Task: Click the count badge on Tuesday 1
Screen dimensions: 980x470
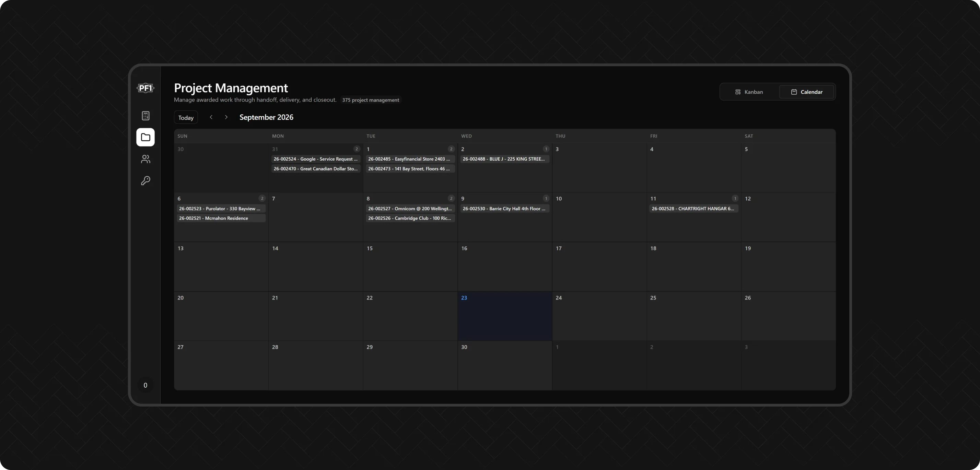Action: 451,149
